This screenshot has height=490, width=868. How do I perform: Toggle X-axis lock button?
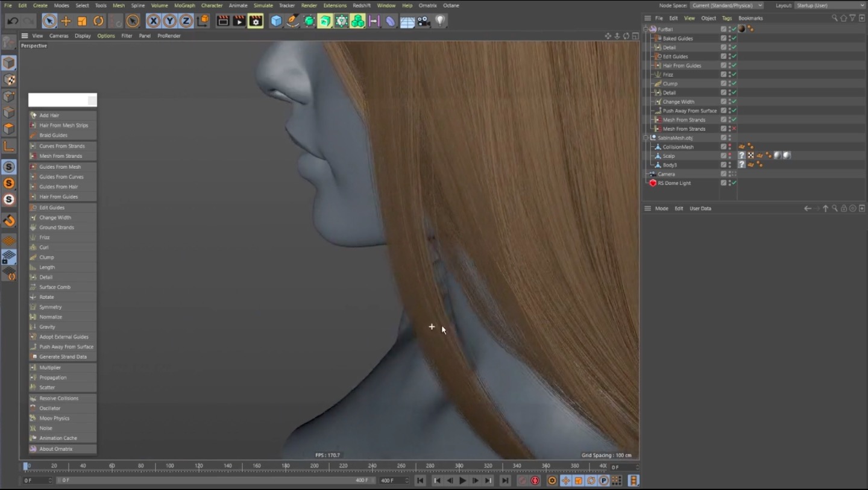tap(154, 21)
